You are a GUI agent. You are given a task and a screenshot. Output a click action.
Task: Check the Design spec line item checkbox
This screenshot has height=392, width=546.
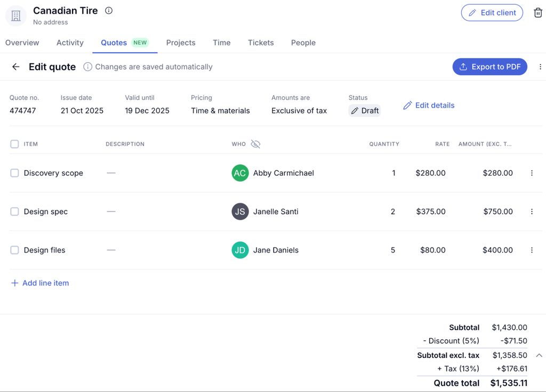point(14,211)
